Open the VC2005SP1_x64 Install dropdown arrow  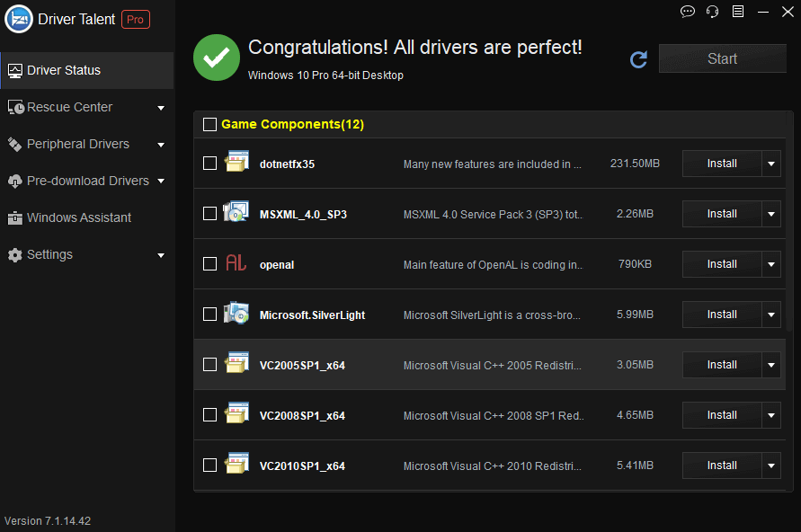click(x=771, y=365)
